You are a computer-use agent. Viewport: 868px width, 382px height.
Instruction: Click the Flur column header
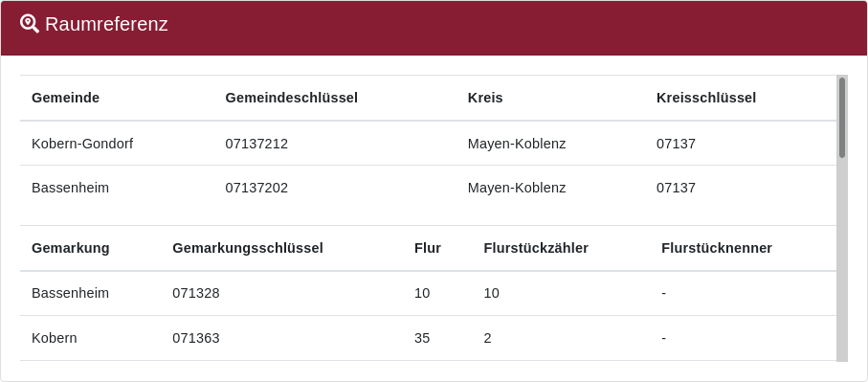point(428,248)
